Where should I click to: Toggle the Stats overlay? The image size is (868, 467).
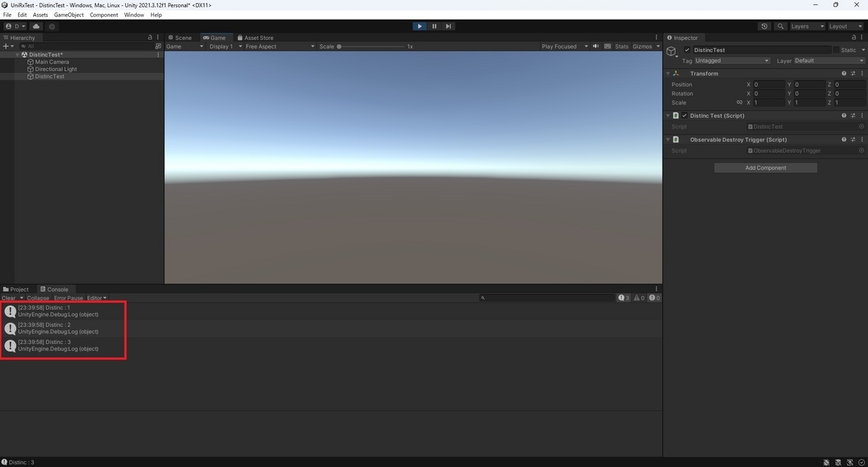tap(622, 46)
